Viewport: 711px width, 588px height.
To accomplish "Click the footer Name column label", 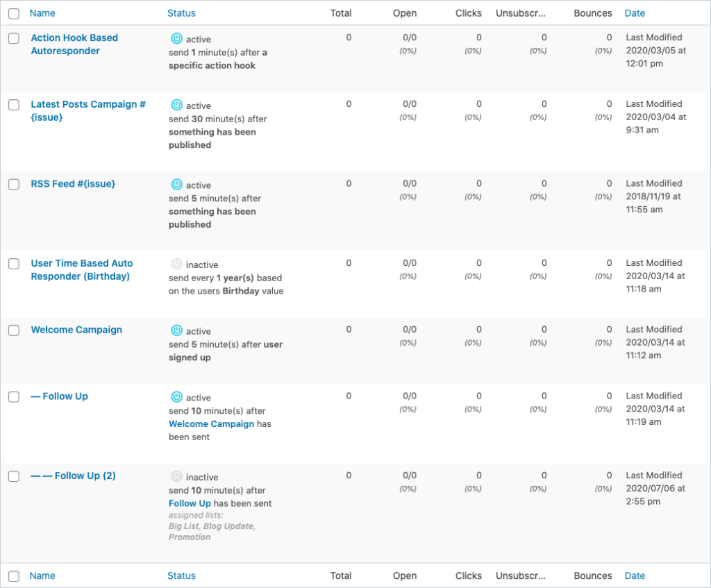I will click(x=42, y=576).
